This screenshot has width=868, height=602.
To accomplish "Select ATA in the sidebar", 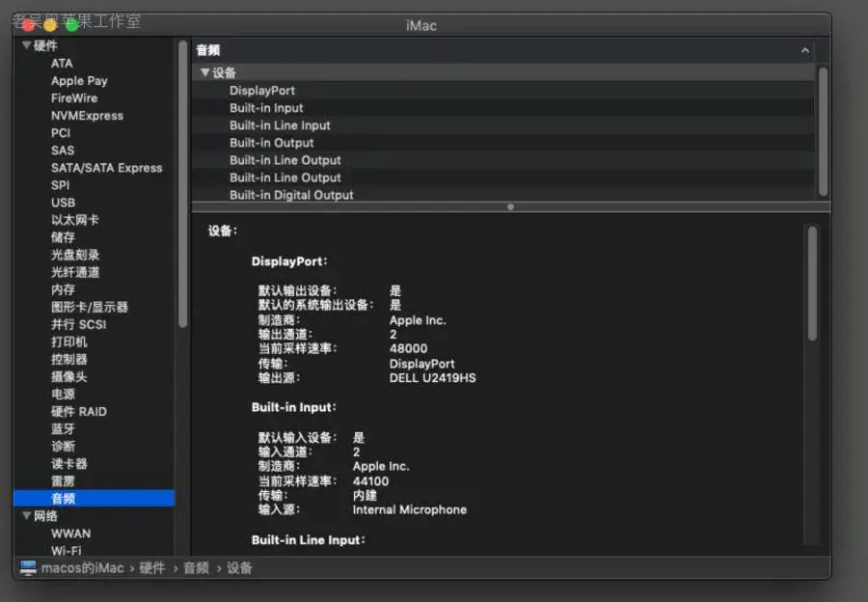I will point(62,64).
